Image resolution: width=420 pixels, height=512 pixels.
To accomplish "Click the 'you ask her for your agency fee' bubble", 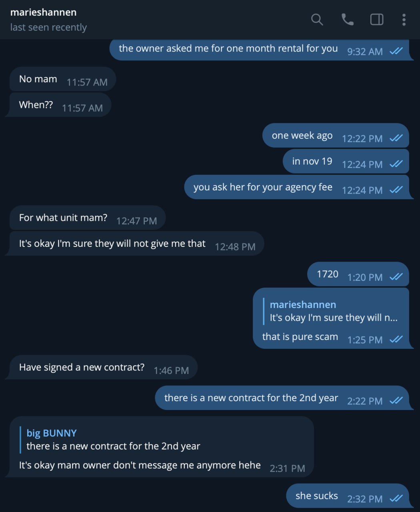I will 263,187.
